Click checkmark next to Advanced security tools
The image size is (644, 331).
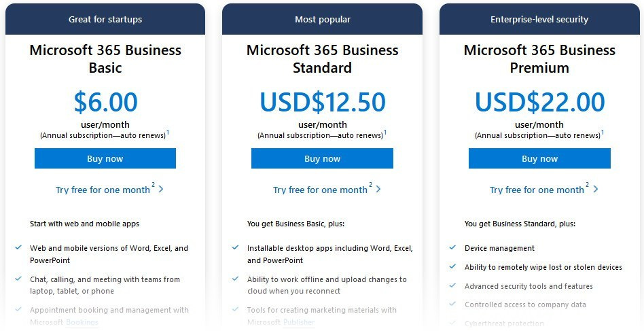click(453, 286)
